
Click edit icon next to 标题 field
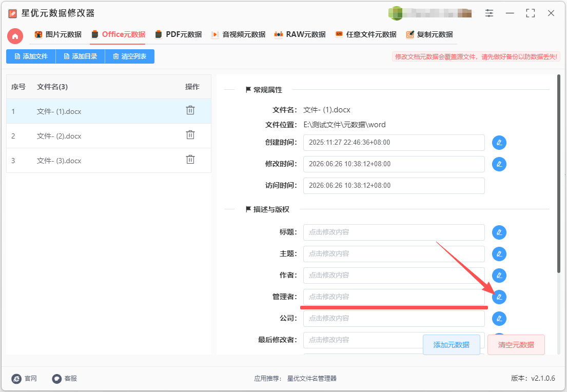[499, 232]
